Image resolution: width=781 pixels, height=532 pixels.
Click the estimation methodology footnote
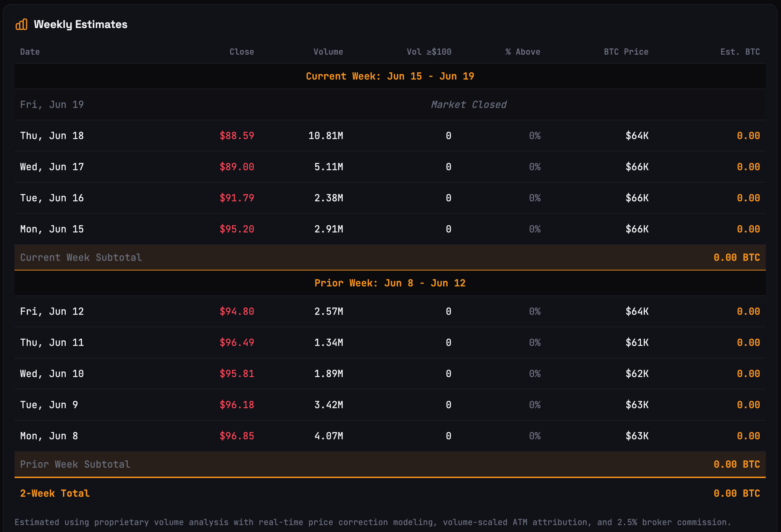tap(373, 522)
